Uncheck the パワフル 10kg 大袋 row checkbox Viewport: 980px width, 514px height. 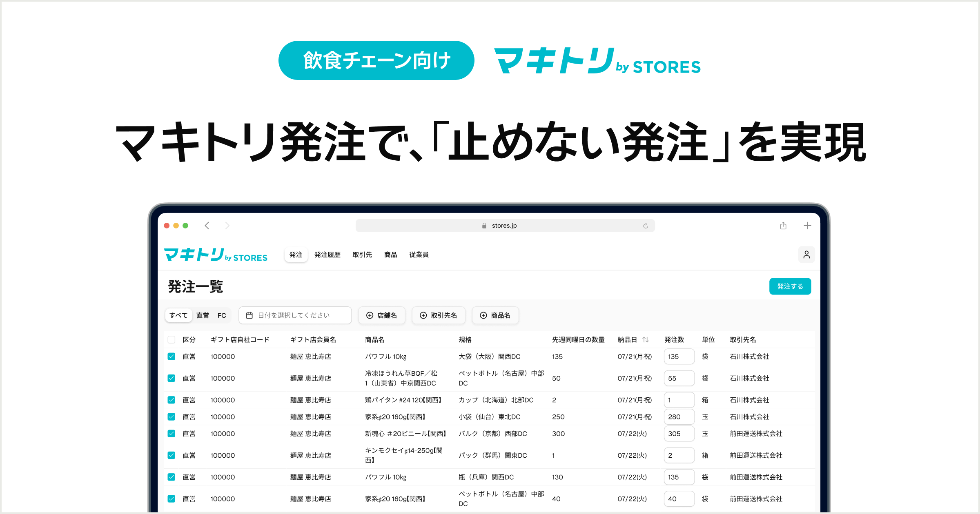171,357
